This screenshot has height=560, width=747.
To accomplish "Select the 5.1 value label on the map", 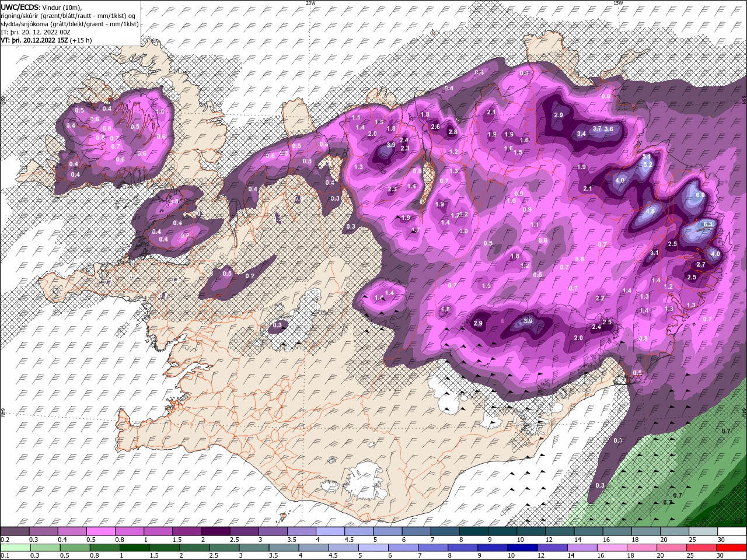I will point(647,157).
